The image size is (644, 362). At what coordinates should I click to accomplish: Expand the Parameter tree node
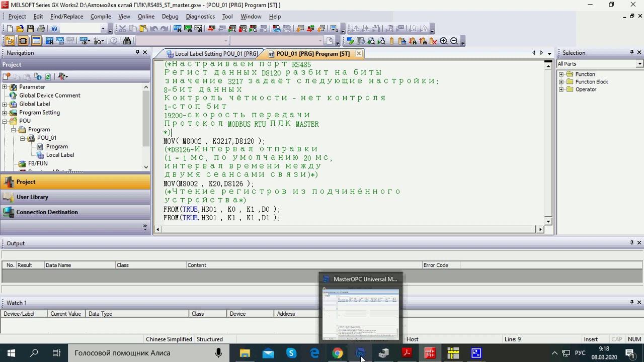pyautogui.click(x=5, y=87)
